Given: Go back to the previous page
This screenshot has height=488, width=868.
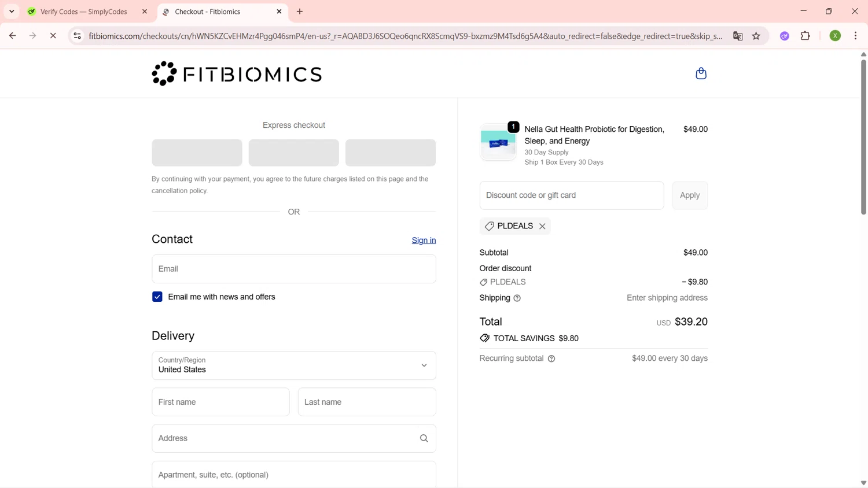Looking at the screenshot, I should click(x=12, y=36).
